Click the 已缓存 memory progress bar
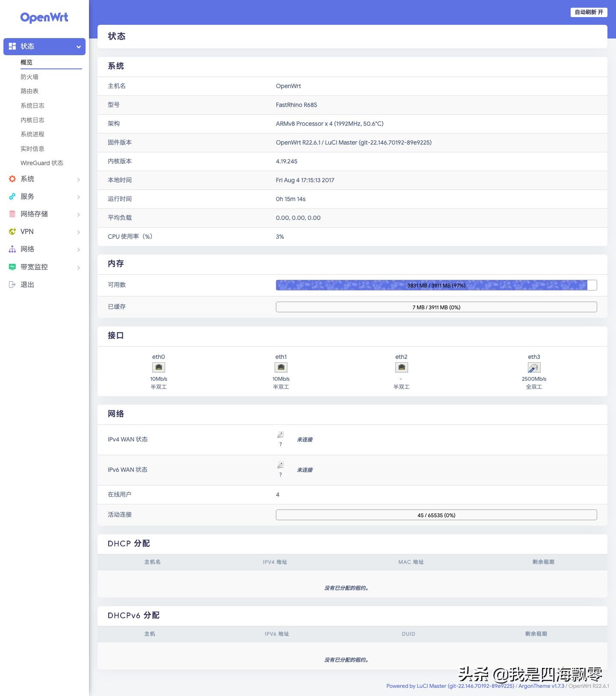Image resolution: width=616 pixels, height=696 pixels. click(x=436, y=307)
